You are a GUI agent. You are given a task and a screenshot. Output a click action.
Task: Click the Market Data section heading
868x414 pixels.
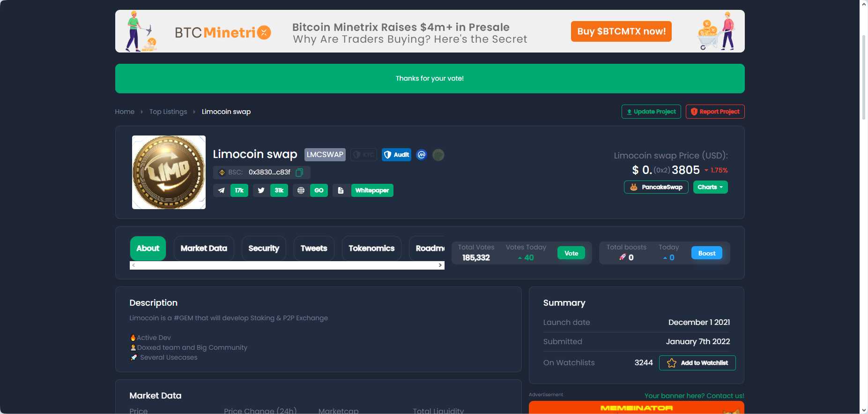pyautogui.click(x=155, y=396)
